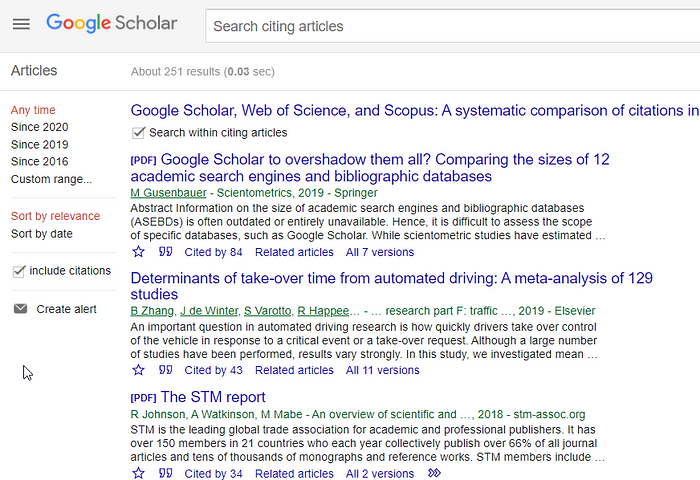Open the cite quote icon for the Determinants article
The height and width of the screenshot is (480, 700).
pyautogui.click(x=166, y=370)
